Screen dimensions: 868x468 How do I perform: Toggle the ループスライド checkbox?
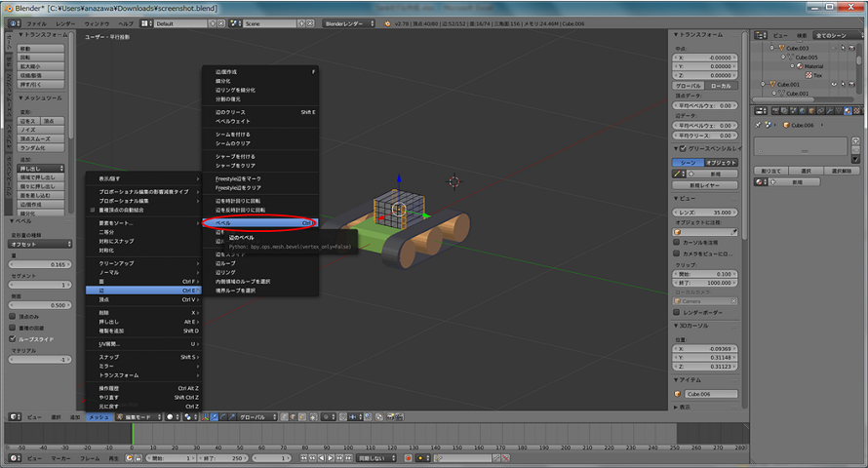pyautogui.click(x=12, y=339)
